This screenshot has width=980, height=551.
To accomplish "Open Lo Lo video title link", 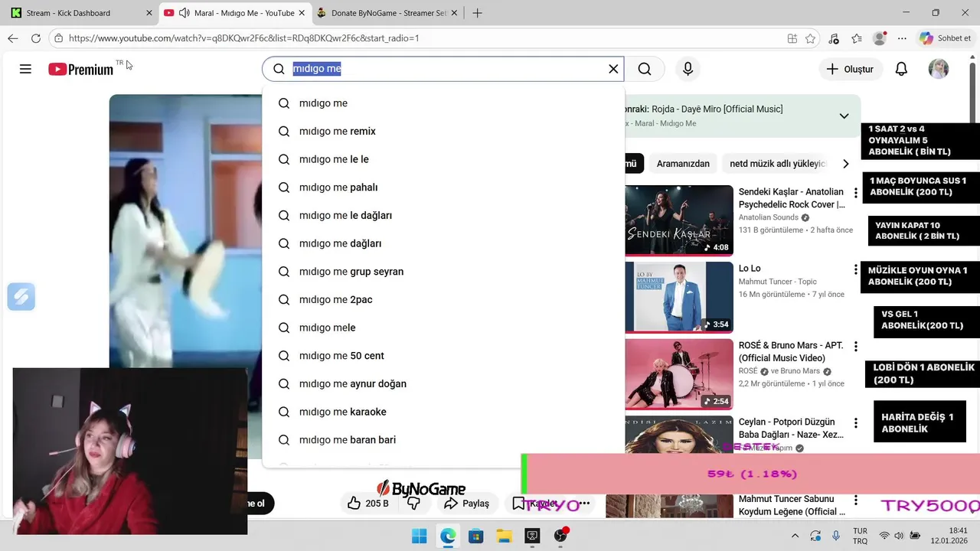I will (750, 269).
